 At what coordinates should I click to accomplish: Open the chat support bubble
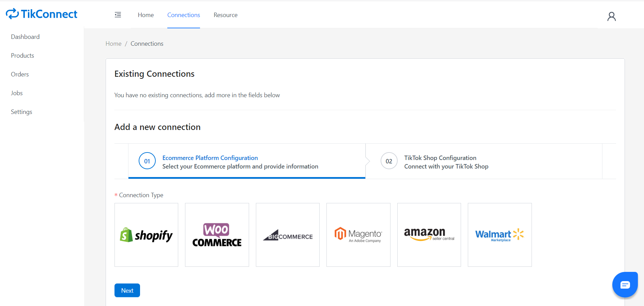coord(625,285)
